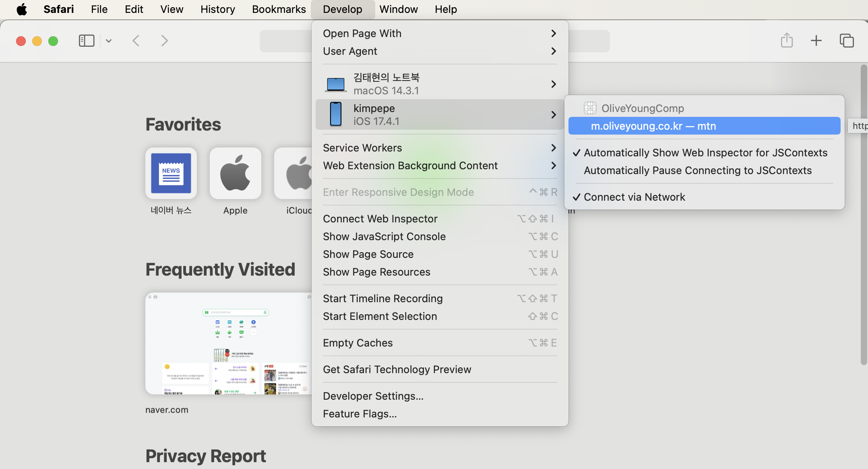The height and width of the screenshot is (469, 868).
Task: Click the Share toolbar icon
Action: [x=787, y=41]
